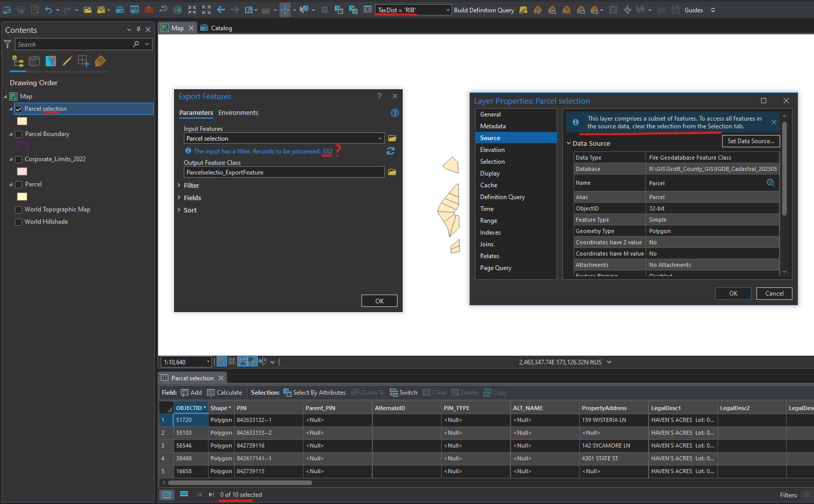Click Select By Attributes in table toolbar

click(314, 393)
